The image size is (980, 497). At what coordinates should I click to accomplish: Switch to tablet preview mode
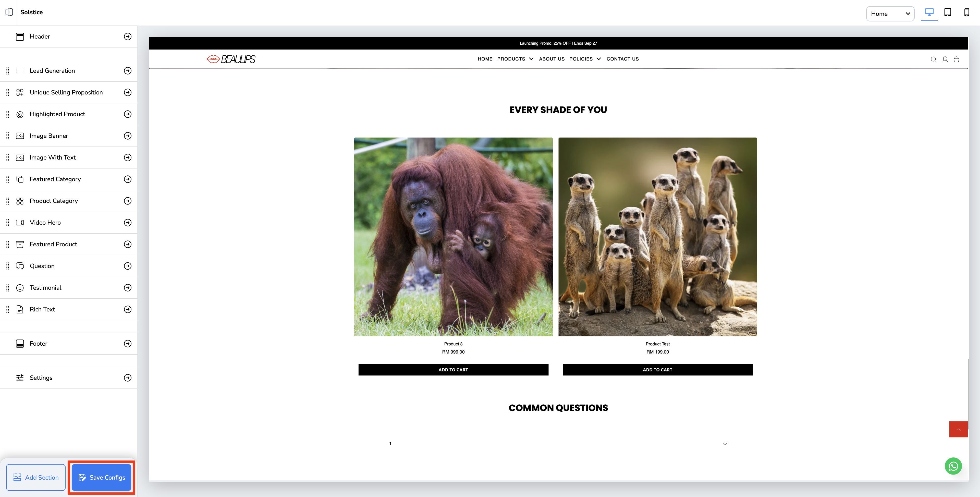pos(948,12)
